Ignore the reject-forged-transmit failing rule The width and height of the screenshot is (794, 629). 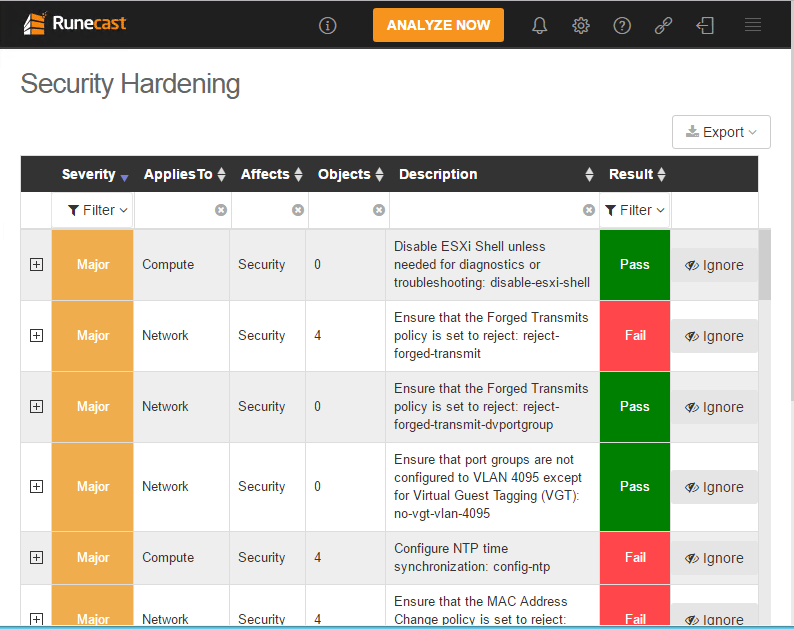point(714,336)
